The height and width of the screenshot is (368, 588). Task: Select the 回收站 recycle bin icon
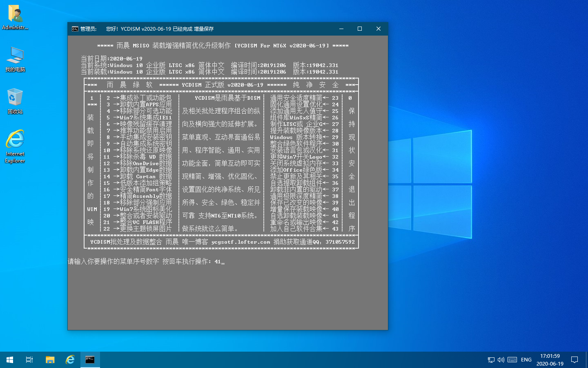(x=15, y=101)
